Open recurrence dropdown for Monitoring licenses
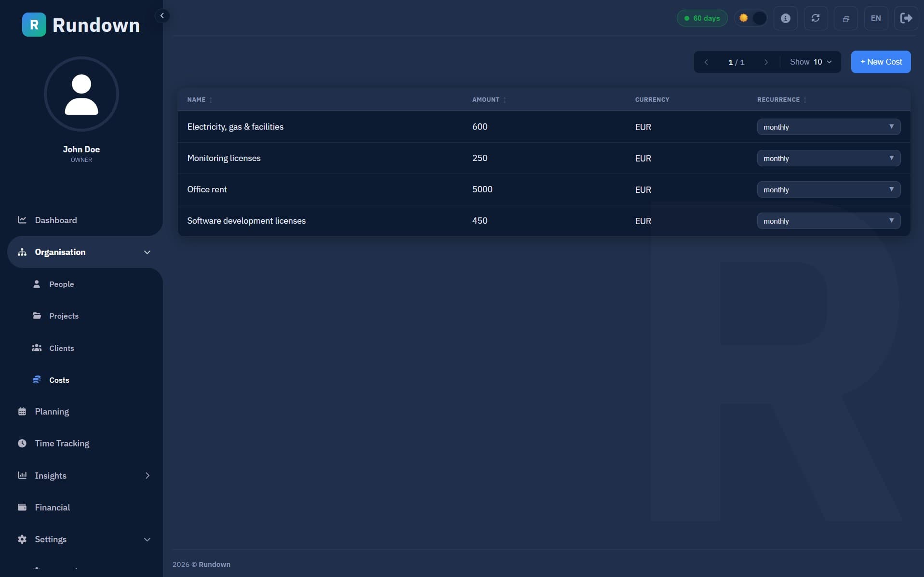This screenshot has height=577, width=924. point(829,158)
